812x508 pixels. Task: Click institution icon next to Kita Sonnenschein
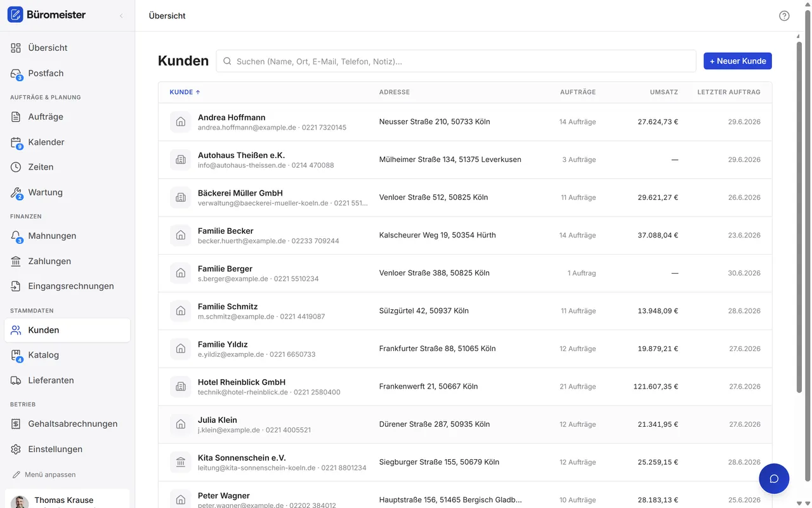[180, 462]
